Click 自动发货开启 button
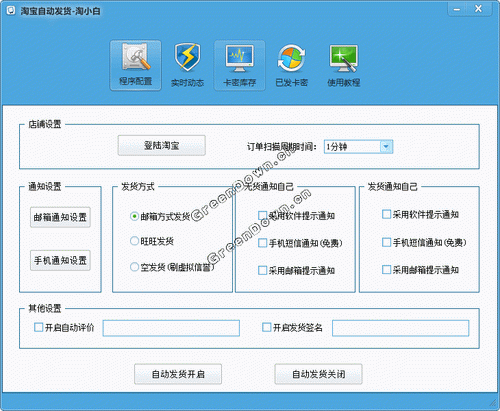Viewport: 500px width, 411px height. (178, 374)
